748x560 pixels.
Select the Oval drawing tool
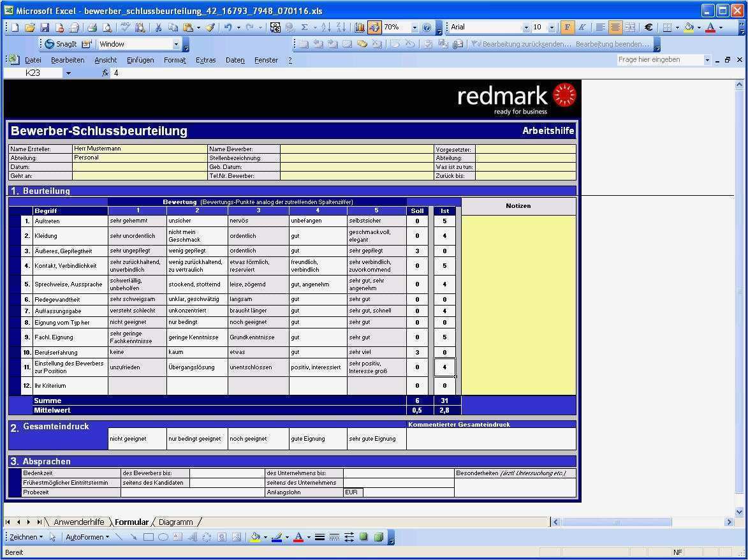(163, 537)
